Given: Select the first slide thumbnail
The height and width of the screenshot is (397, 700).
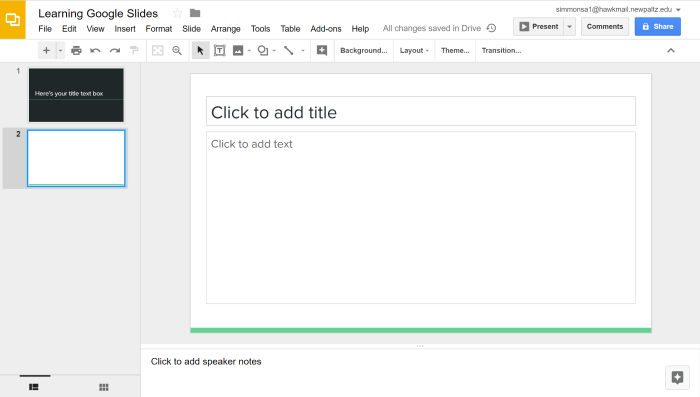Looking at the screenshot, I should coord(76,95).
